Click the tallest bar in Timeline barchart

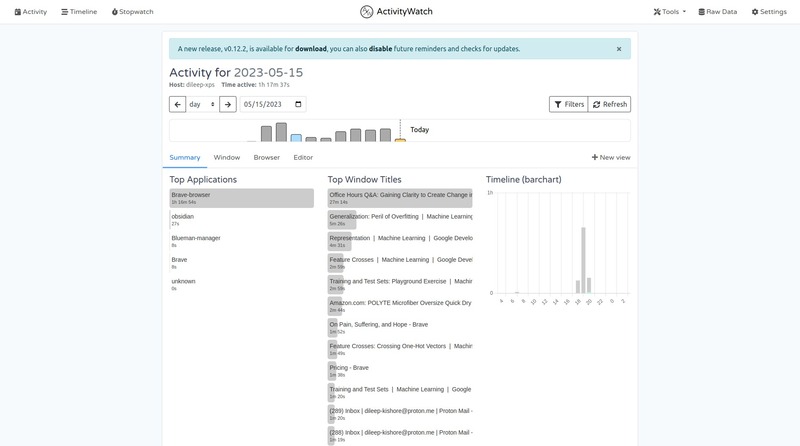tap(583, 260)
